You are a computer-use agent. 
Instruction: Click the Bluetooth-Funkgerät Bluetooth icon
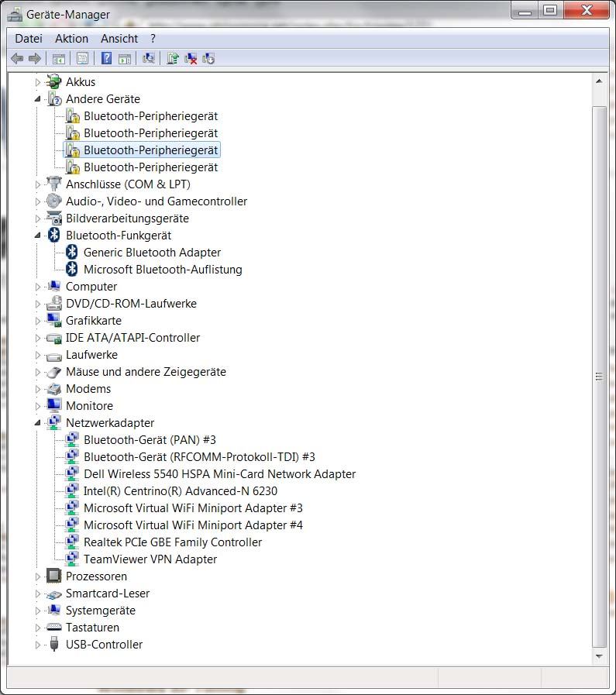[54, 235]
